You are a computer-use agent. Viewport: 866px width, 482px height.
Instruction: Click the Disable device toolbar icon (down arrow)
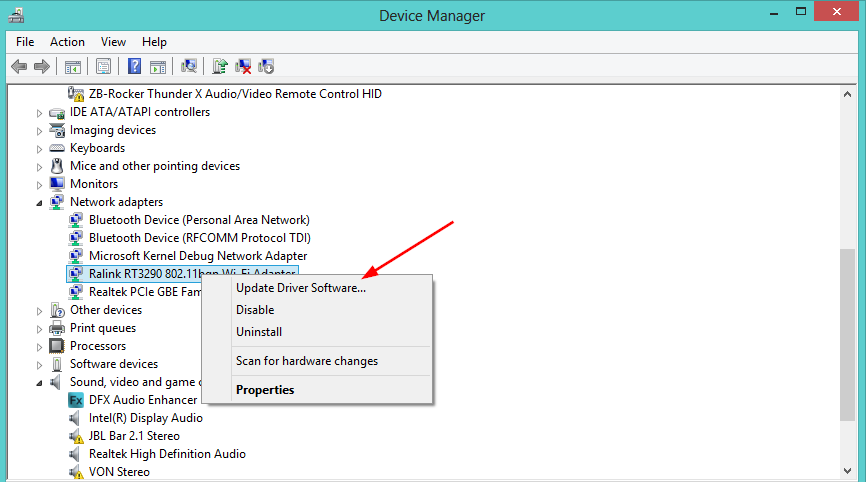click(266, 67)
